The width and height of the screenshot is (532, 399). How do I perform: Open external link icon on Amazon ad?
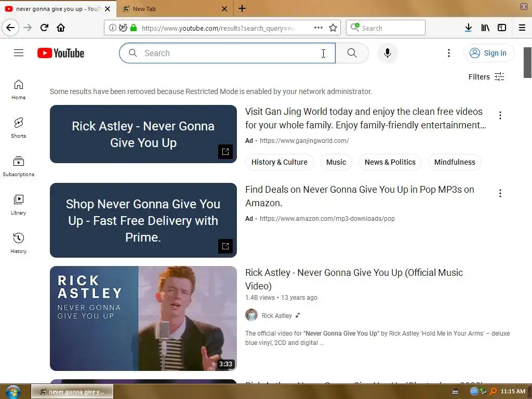point(225,246)
